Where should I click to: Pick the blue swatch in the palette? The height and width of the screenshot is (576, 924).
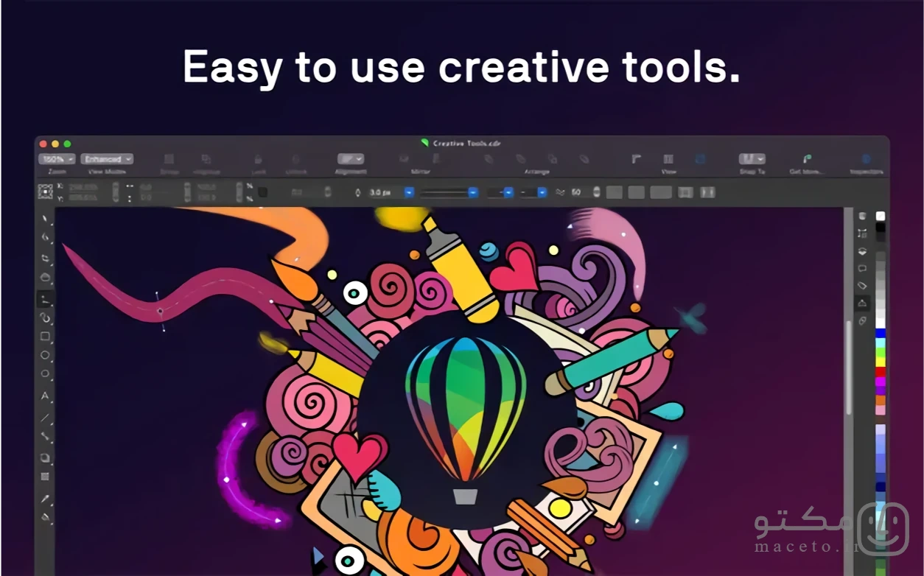tap(881, 334)
